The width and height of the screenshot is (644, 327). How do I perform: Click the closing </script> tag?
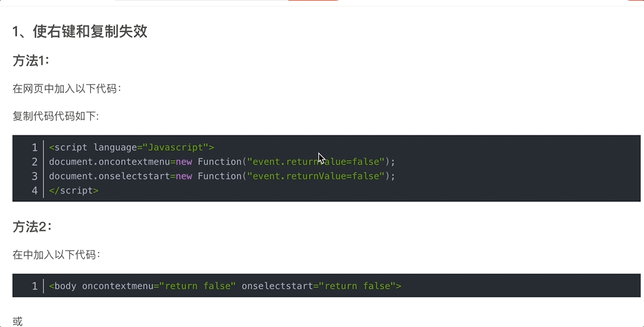point(74,190)
